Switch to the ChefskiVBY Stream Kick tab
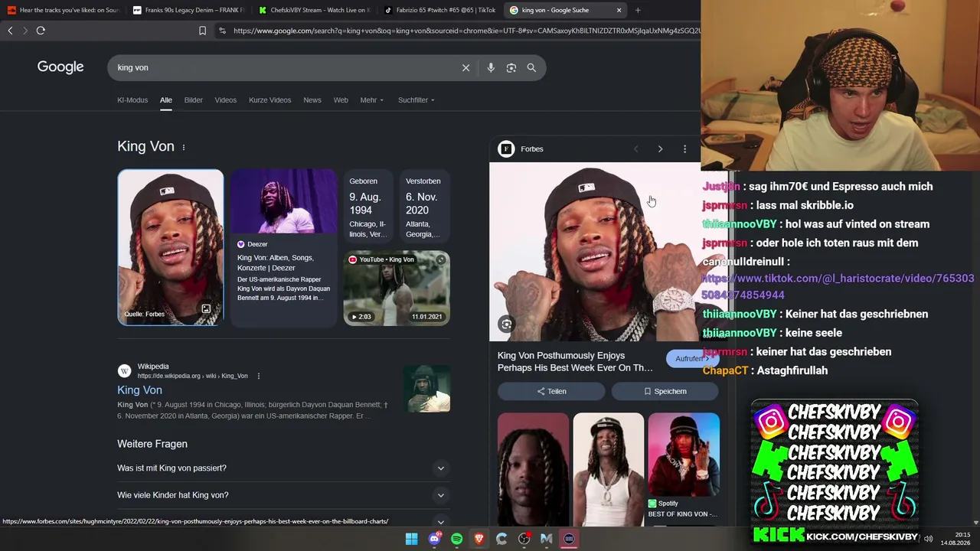Viewport: 980px width, 551px height. tap(314, 10)
